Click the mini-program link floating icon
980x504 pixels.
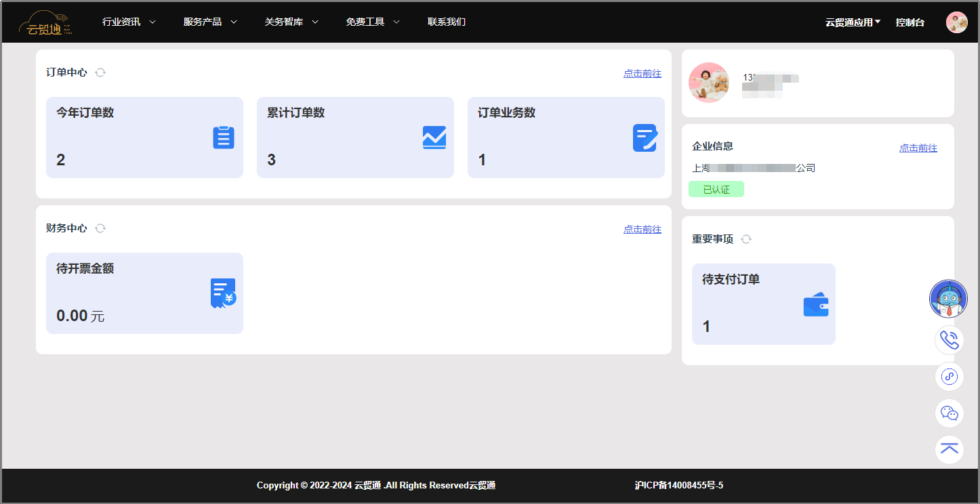pos(950,377)
